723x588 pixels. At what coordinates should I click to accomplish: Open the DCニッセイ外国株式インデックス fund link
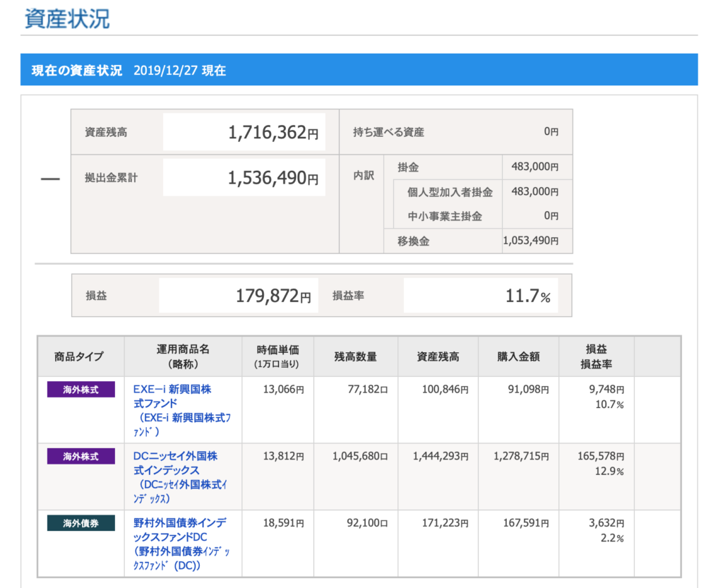(180, 477)
